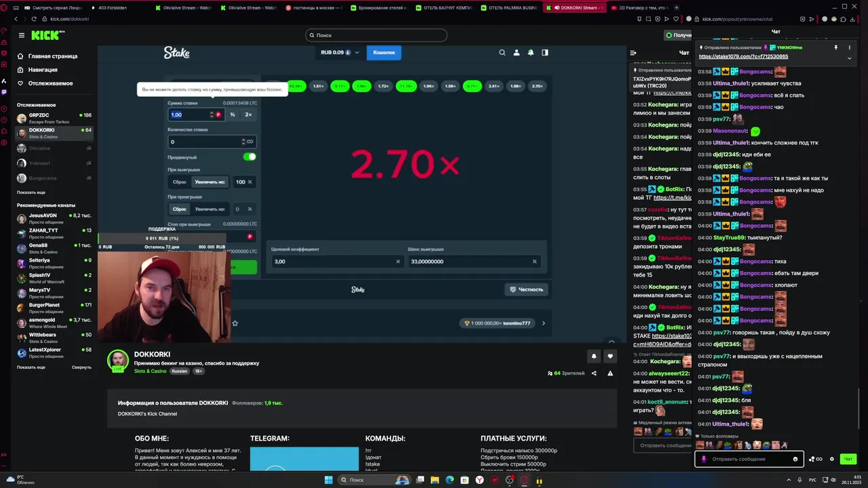The height and width of the screenshot is (488, 868).
Task: Click Slots & Casino category link
Action: coord(150,371)
